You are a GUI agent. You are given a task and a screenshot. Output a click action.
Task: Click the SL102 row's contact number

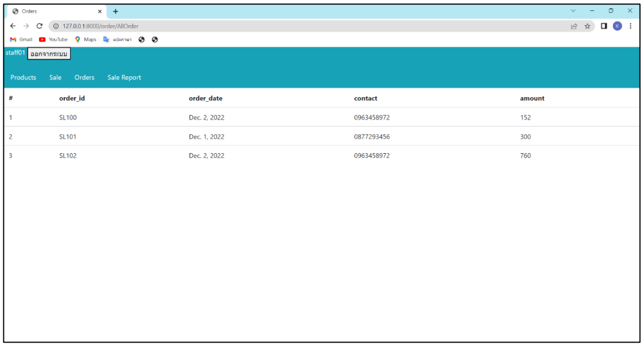tap(372, 155)
